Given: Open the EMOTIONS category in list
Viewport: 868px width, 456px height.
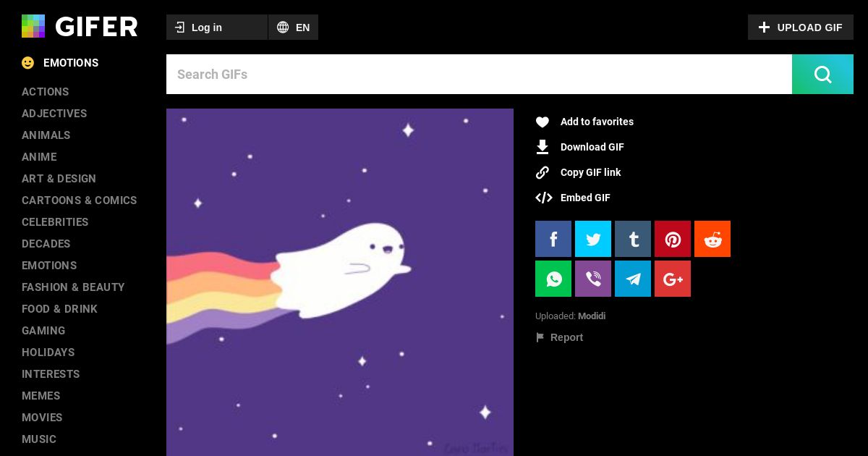Looking at the screenshot, I should point(49,266).
